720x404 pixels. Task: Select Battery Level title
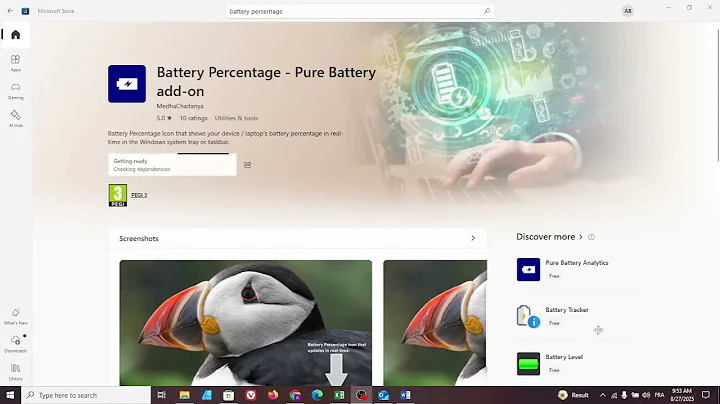click(x=564, y=357)
